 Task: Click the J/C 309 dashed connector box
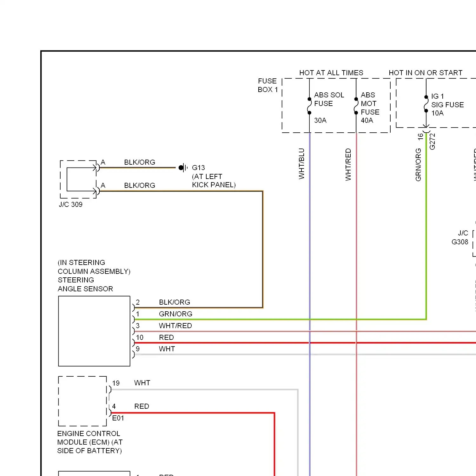click(78, 179)
